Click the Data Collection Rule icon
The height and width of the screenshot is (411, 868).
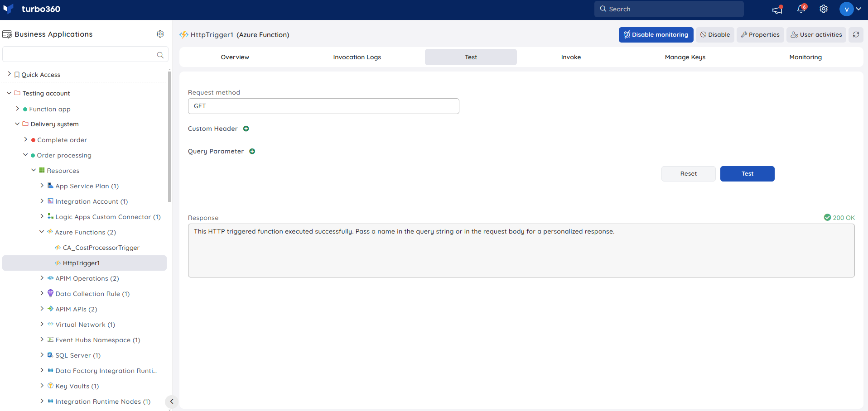50,293
